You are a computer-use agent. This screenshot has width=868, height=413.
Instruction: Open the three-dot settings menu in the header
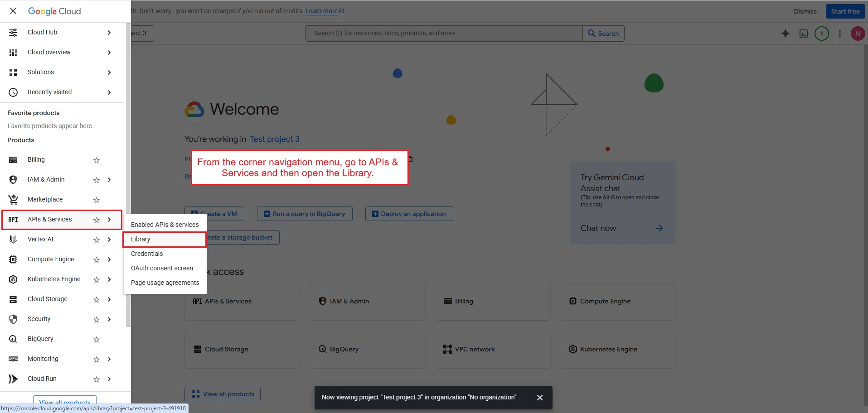tap(840, 34)
